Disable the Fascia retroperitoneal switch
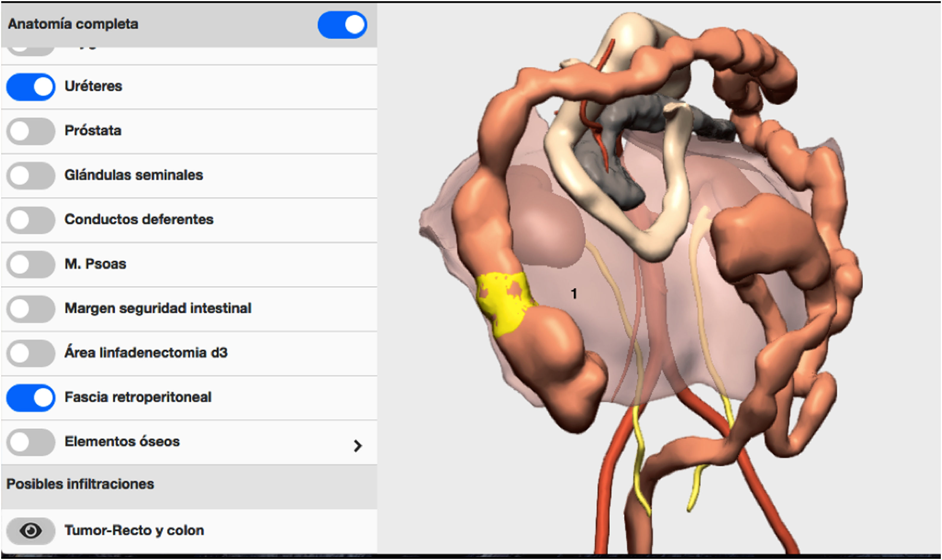This screenshot has height=560, width=942. (x=31, y=397)
